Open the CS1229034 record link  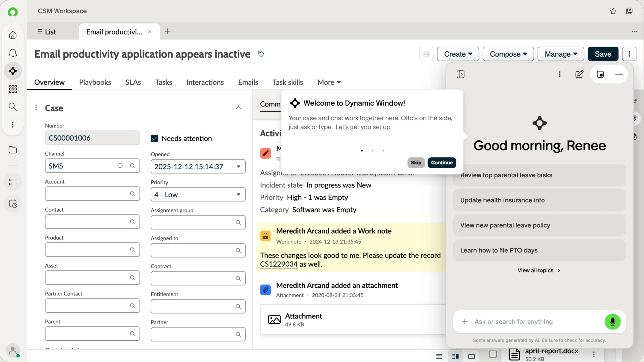pos(279,264)
